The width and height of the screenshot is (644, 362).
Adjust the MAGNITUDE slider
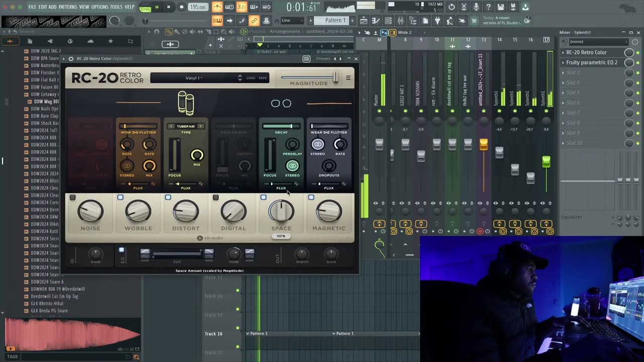click(x=309, y=77)
